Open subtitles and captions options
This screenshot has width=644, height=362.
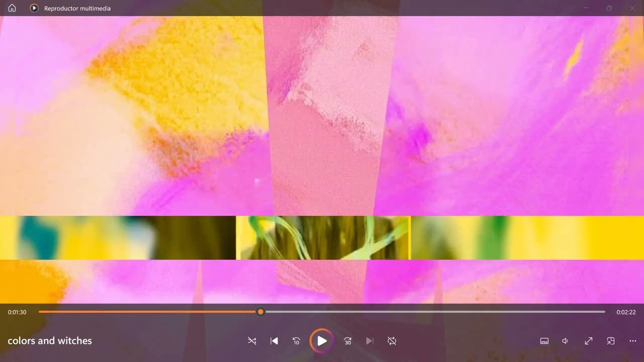544,341
